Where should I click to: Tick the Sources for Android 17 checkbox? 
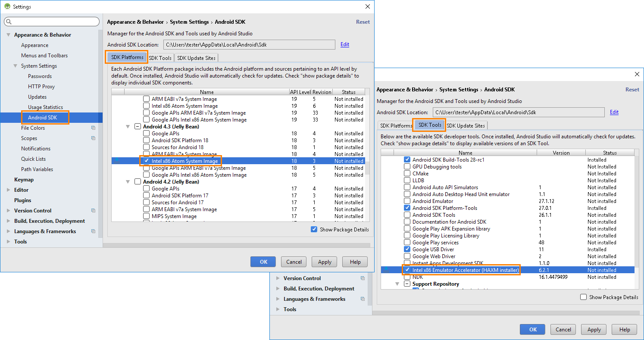click(x=147, y=203)
